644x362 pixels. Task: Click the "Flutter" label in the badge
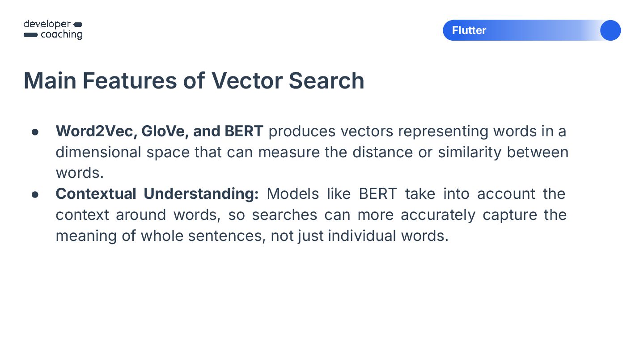pos(469,30)
